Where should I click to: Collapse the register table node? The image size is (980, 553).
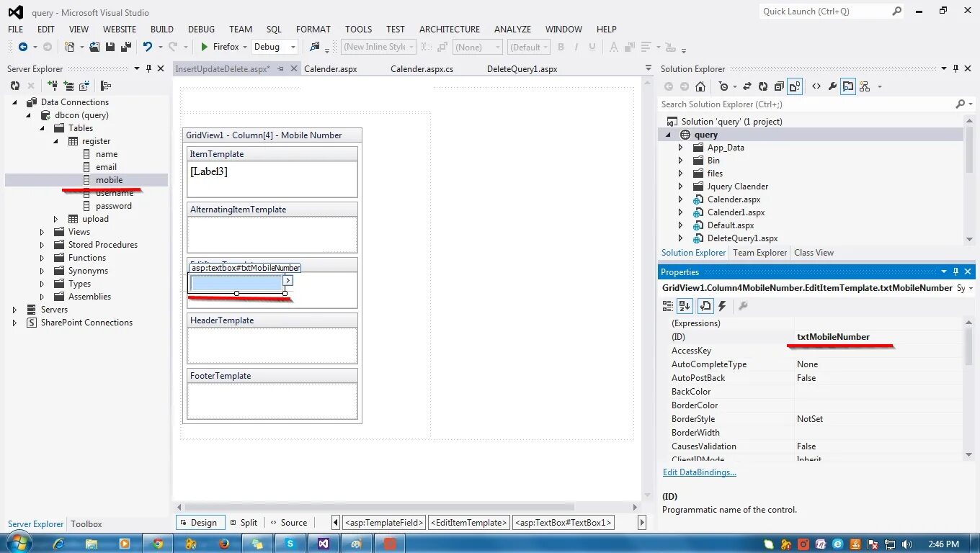[x=56, y=141]
